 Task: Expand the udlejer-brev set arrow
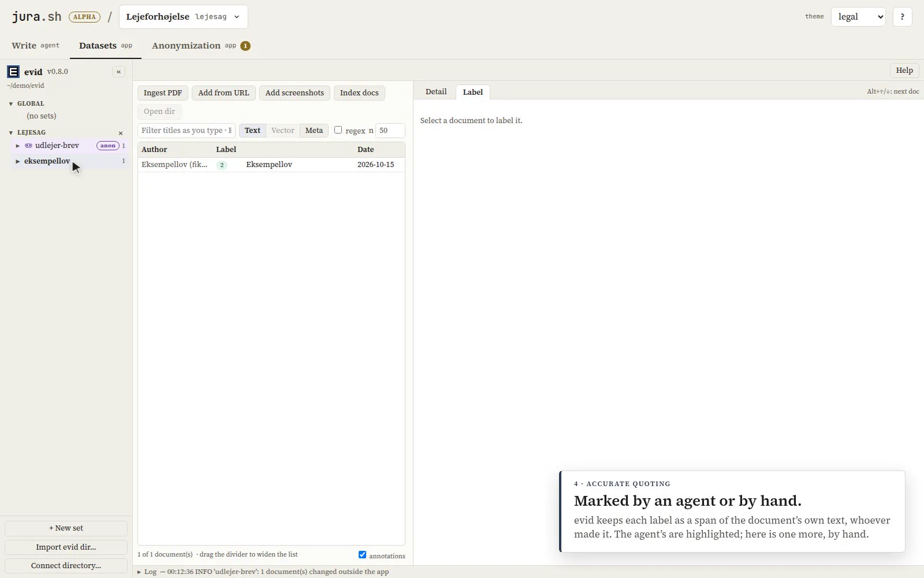pos(18,146)
